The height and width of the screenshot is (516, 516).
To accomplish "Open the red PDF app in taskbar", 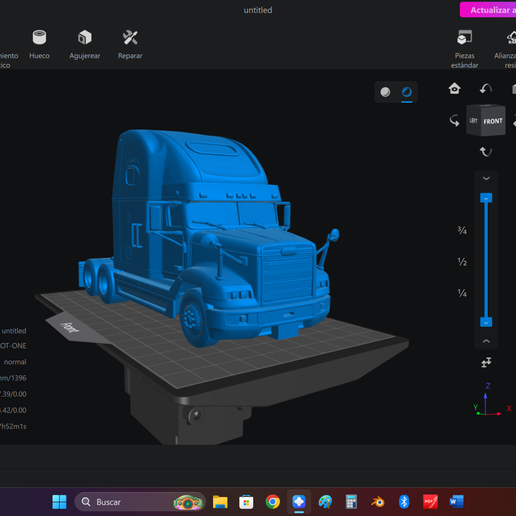I will tap(430, 502).
